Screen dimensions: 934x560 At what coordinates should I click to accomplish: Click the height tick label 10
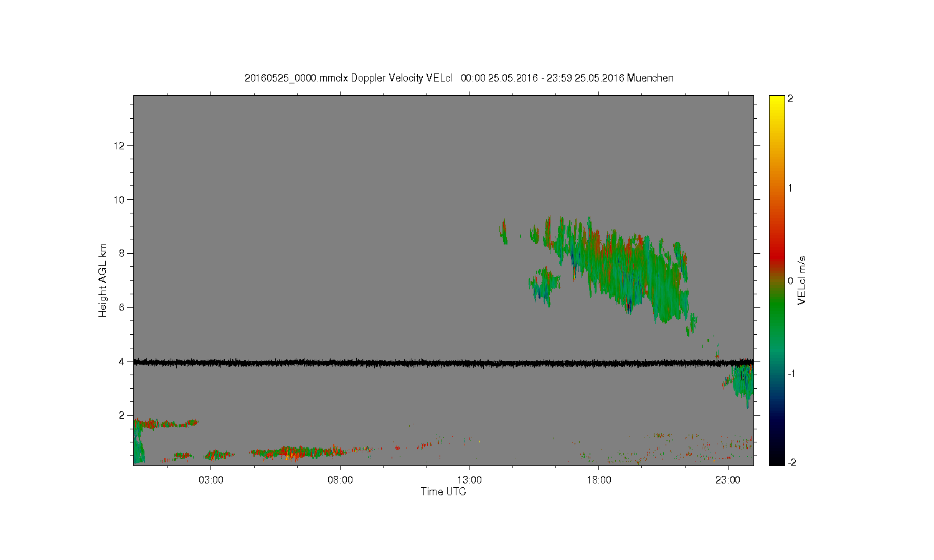[x=120, y=199]
